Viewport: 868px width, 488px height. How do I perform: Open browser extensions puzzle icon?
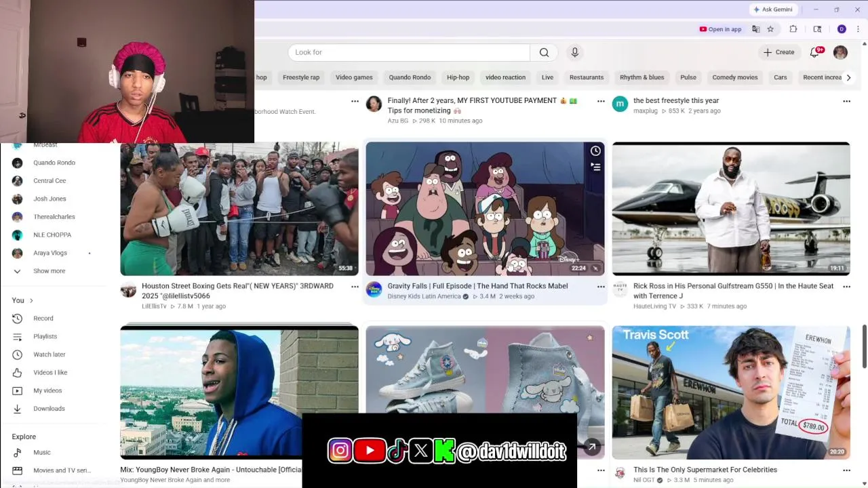click(x=793, y=29)
